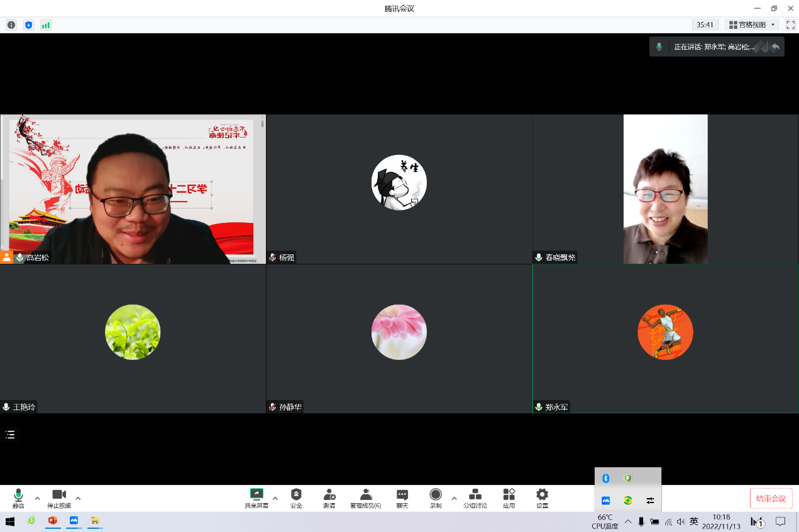The height and width of the screenshot is (532, 799).
Task: Open meeting 设置 settings
Action: tap(542, 498)
